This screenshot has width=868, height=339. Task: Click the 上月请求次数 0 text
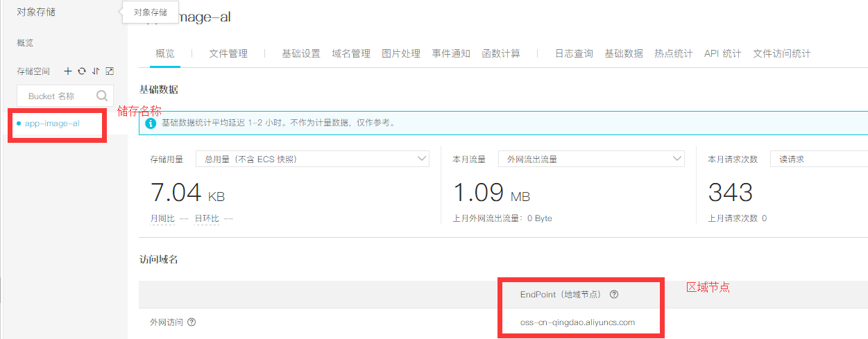(x=737, y=218)
